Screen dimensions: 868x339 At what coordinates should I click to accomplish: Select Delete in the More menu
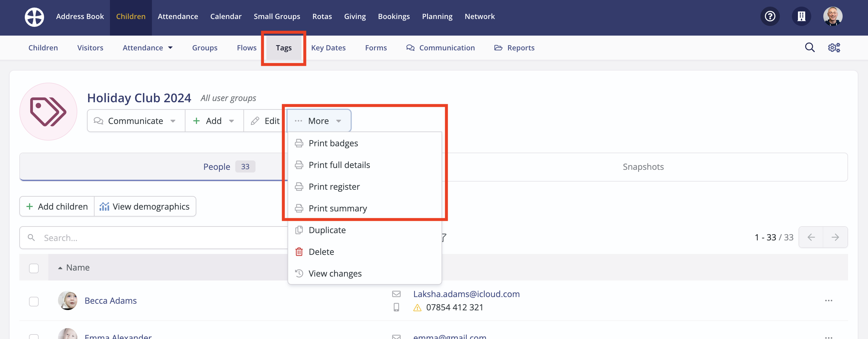tap(321, 252)
